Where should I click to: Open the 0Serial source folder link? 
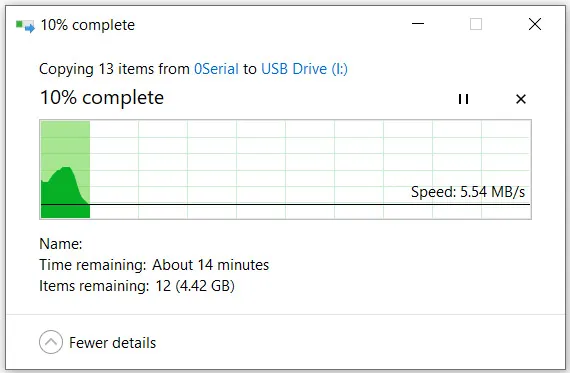(x=216, y=69)
